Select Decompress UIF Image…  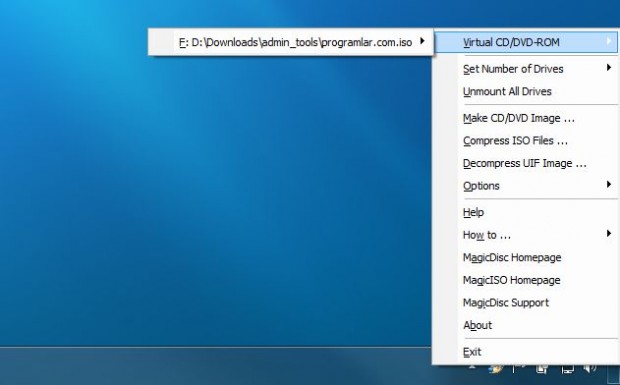(x=526, y=163)
